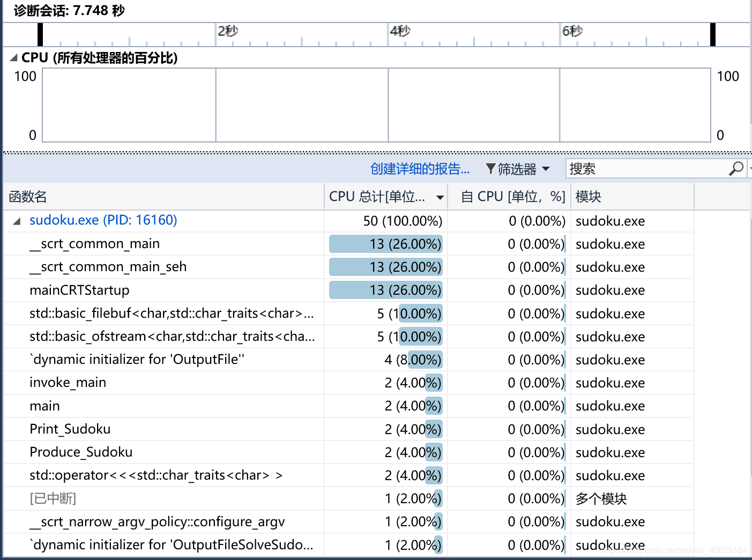
Task: Select __scrt_narrow_argv_policy::configure_argv row
Action: [348, 521]
